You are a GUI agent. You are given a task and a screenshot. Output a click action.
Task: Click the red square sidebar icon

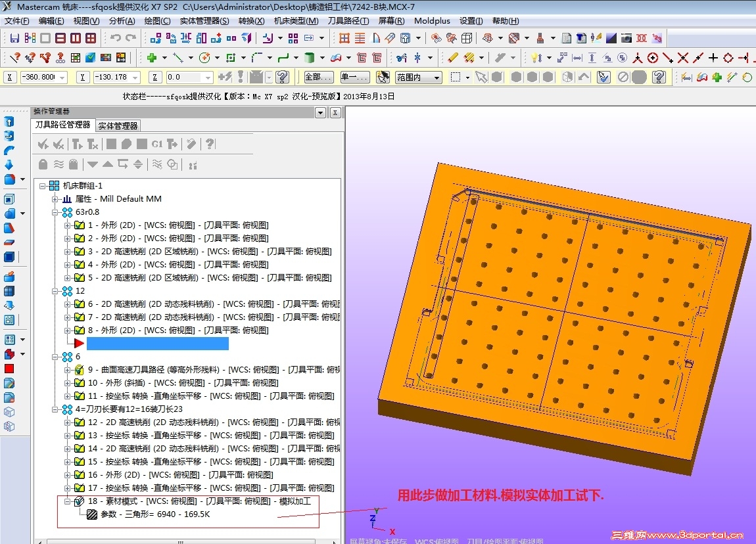tap(9, 369)
